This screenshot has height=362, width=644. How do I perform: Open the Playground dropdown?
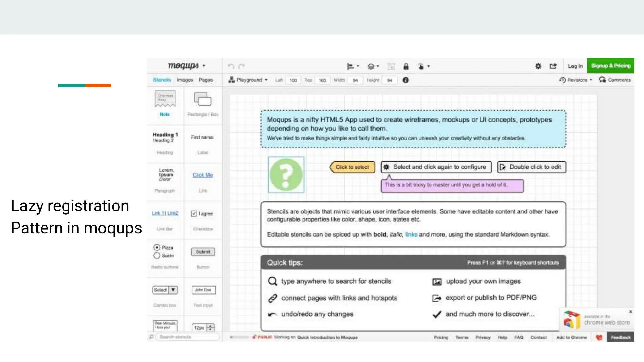pos(248,80)
